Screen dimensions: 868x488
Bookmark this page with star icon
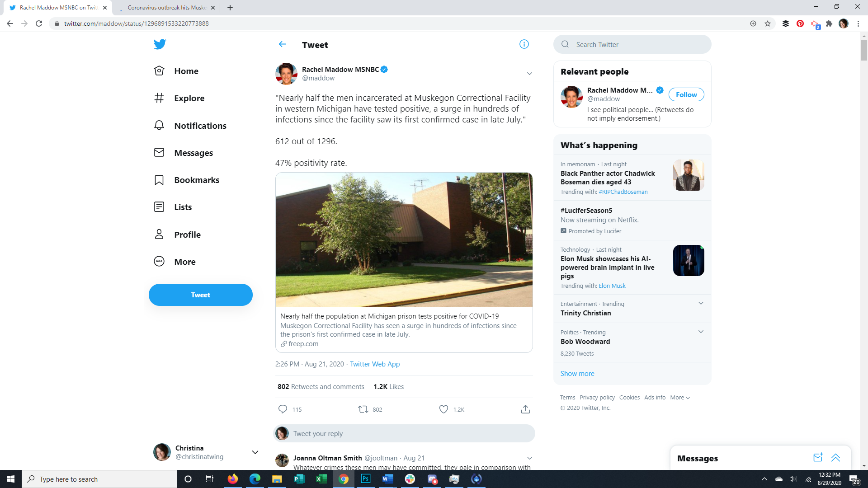coord(768,23)
